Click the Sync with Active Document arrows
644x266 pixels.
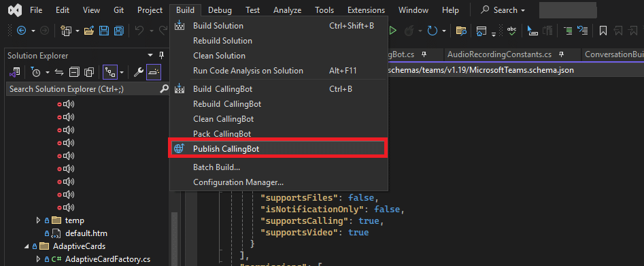59,73
